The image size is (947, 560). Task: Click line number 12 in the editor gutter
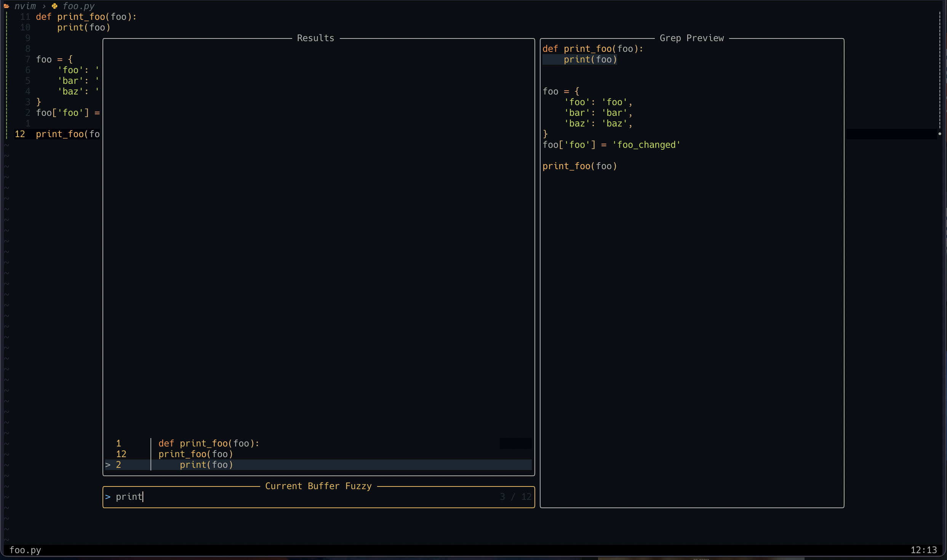point(20,134)
